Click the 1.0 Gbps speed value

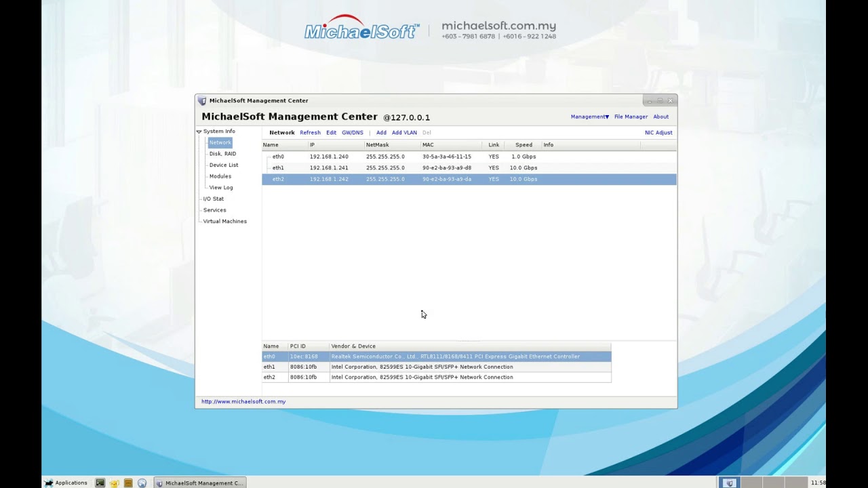point(524,157)
